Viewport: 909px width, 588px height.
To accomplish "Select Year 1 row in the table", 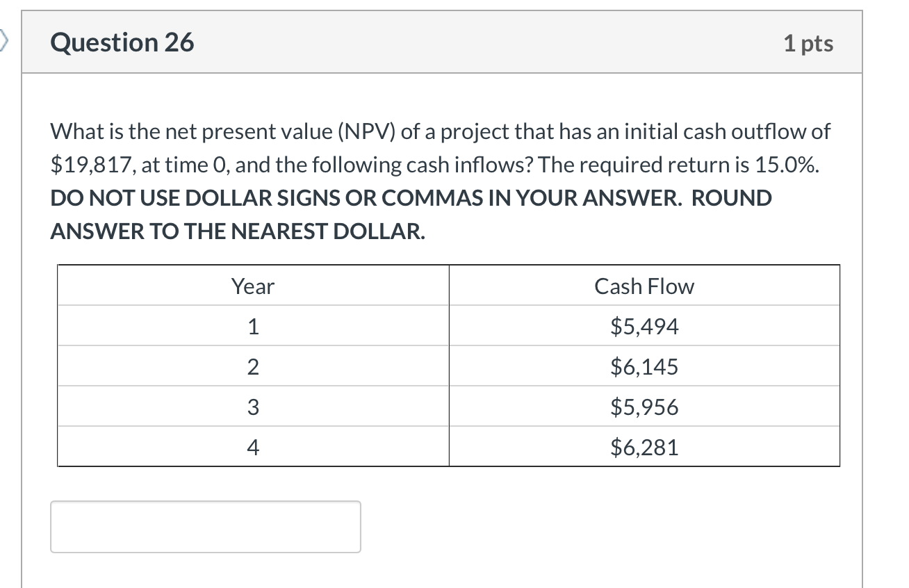I will click(252, 326).
